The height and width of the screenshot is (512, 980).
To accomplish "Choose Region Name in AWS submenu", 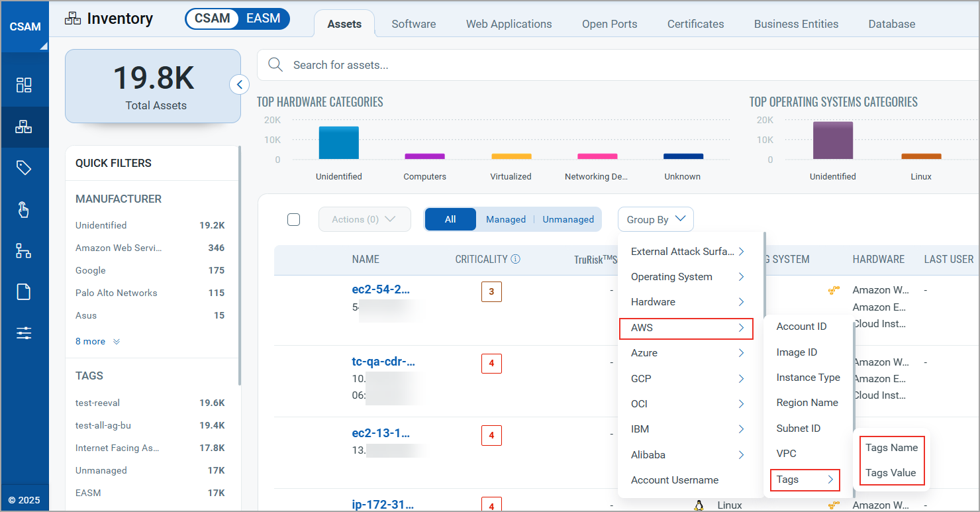I will [808, 403].
